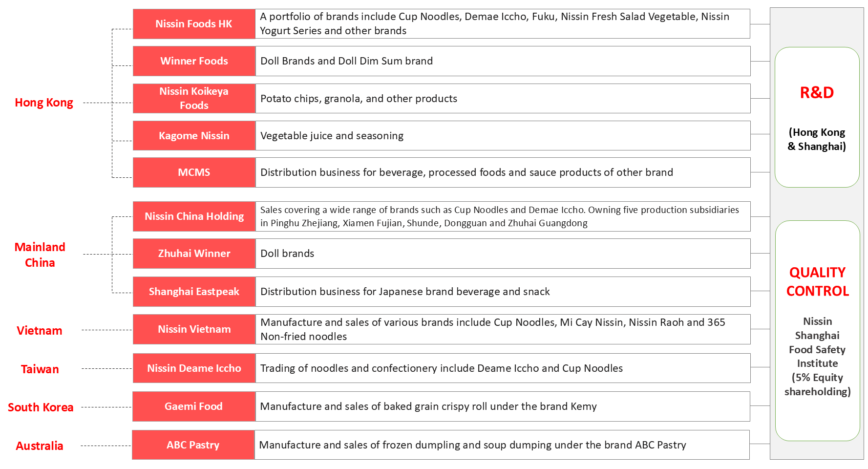Click the South Korea region label
The image size is (868, 469).
pyautogui.click(x=41, y=407)
